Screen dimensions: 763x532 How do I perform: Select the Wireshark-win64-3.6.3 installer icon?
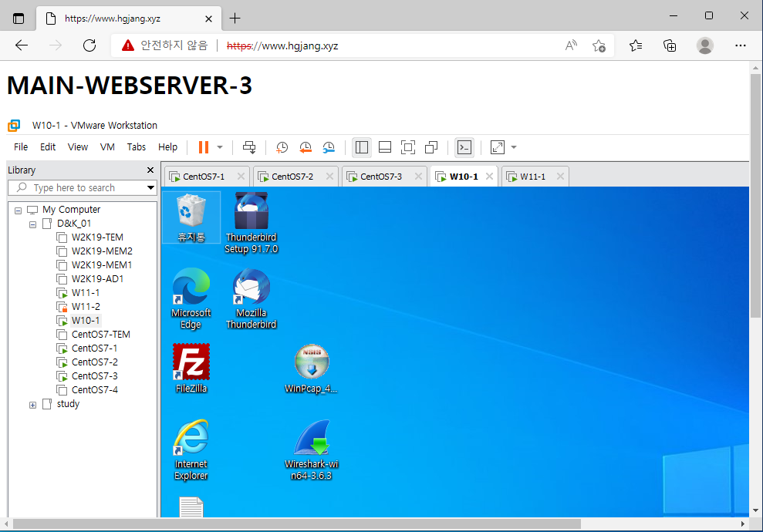click(x=312, y=450)
